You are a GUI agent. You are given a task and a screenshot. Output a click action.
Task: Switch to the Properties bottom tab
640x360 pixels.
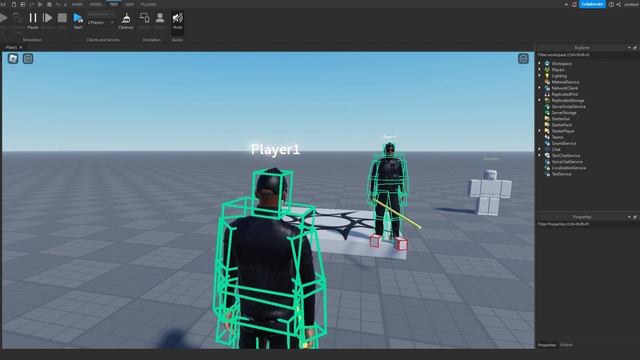(x=547, y=345)
